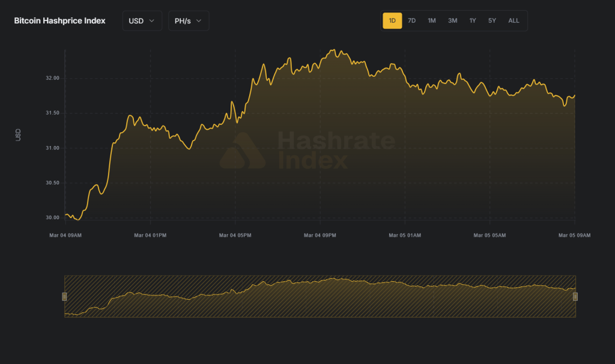This screenshot has height=364, width=615.
Task: Click the left handle of the range selector
Action: (x=64, y=296)
